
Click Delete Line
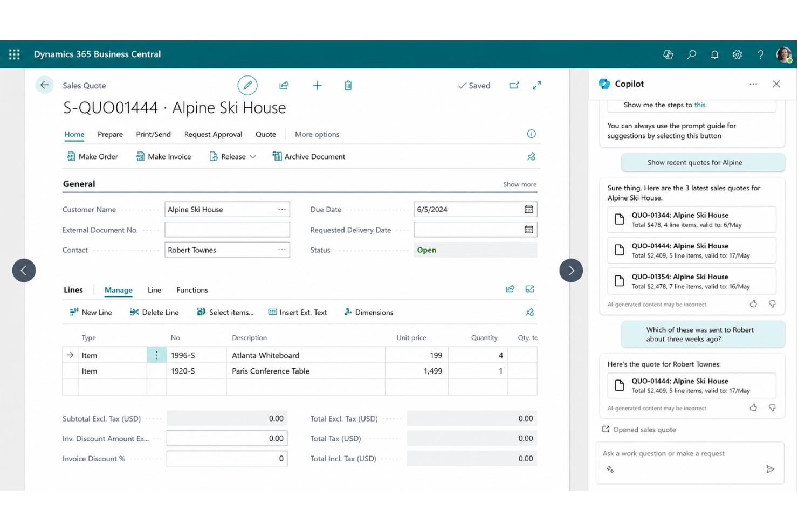154,312
